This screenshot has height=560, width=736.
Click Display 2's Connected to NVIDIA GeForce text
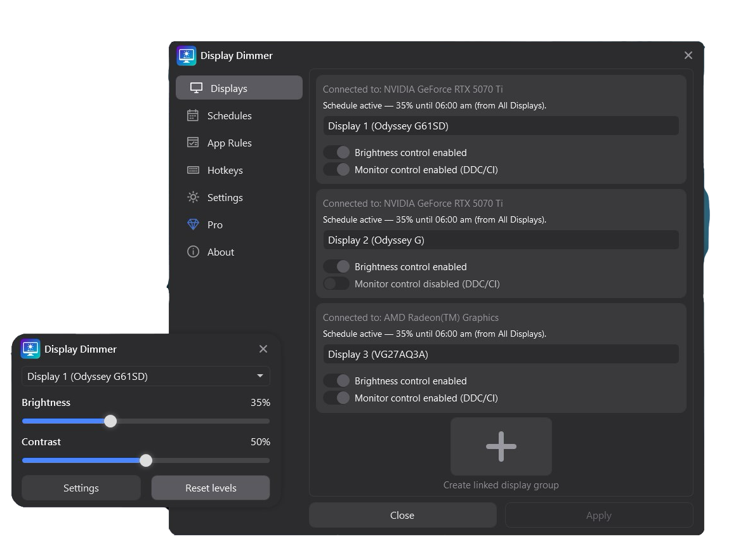[x=412, y=203]
